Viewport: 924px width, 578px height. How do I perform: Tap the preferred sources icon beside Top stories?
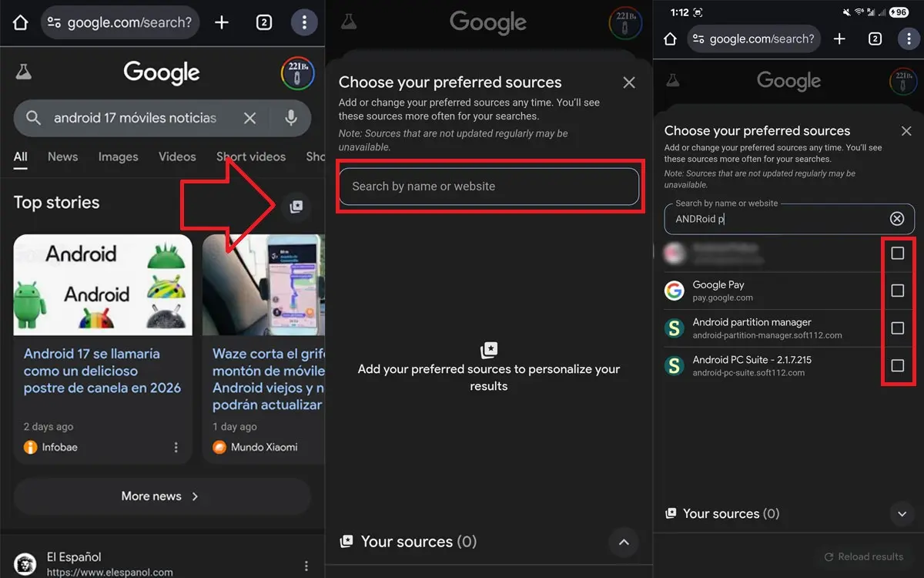[x=296, y=206]
